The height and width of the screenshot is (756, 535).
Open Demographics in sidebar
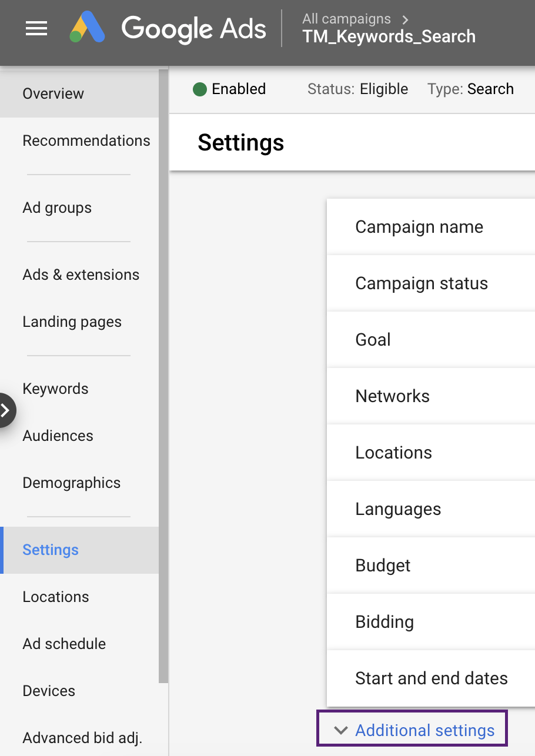point(79,483)
